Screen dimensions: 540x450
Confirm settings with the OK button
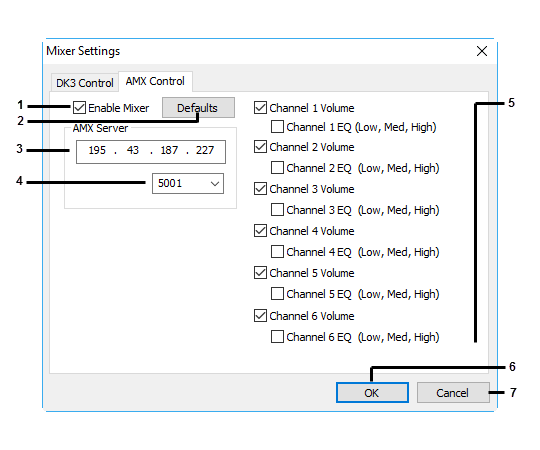[372, 393]
